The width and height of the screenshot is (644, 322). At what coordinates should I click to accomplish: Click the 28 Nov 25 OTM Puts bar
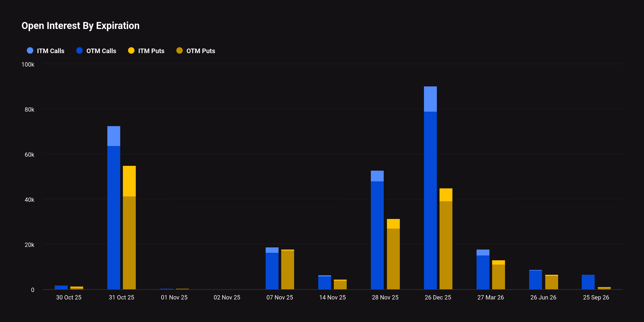click(393, 259)
